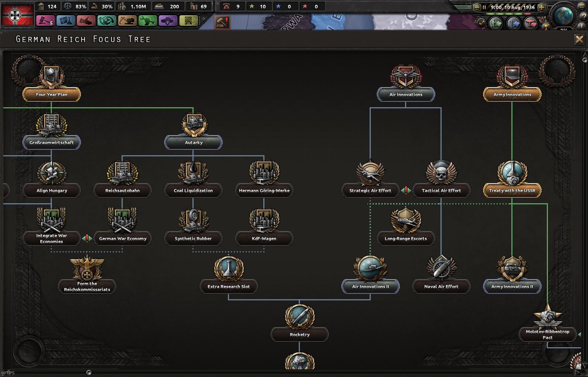Click the political power value 124
588x377 pixels.
click(48, 7)
